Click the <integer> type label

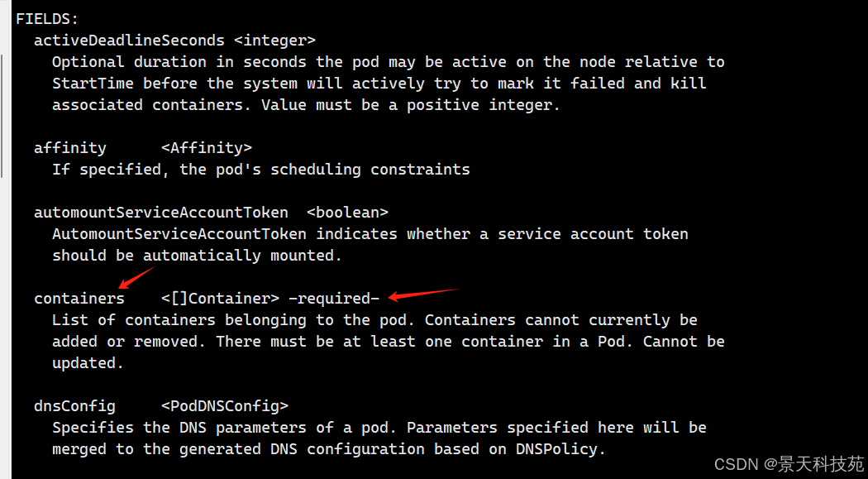(x=274, y=40)
